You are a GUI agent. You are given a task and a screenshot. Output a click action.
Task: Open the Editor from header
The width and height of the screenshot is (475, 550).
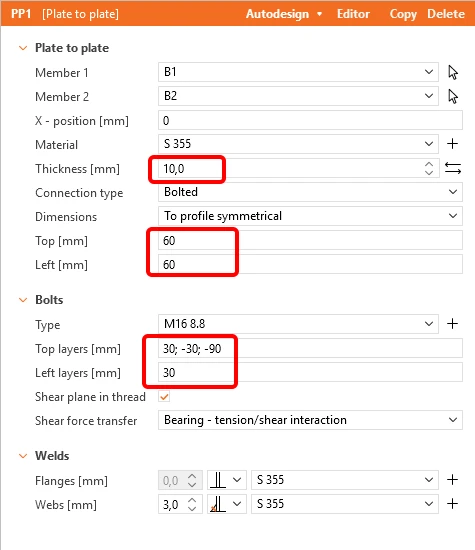(353, 14)
